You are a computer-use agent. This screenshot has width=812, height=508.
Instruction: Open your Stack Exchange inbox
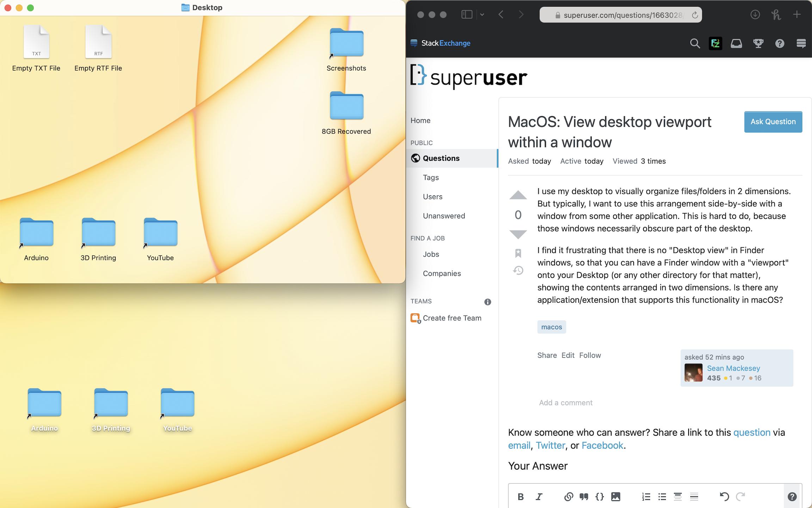coord(736,43)
